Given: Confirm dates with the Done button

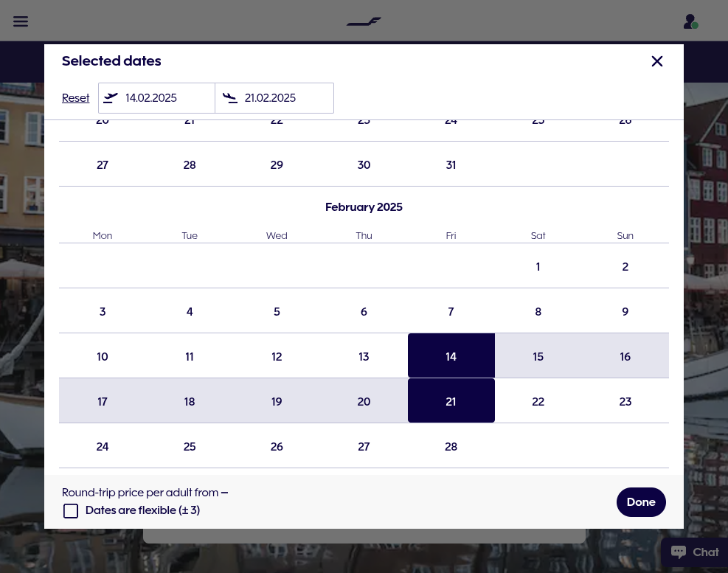Looking at the screenshot, I should click(641, 502).
